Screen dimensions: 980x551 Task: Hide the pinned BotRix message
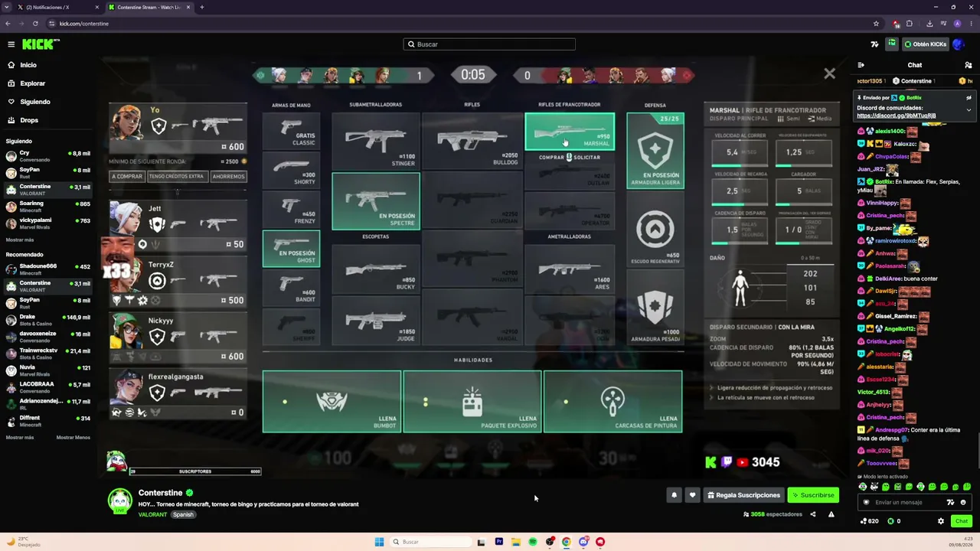969,98
